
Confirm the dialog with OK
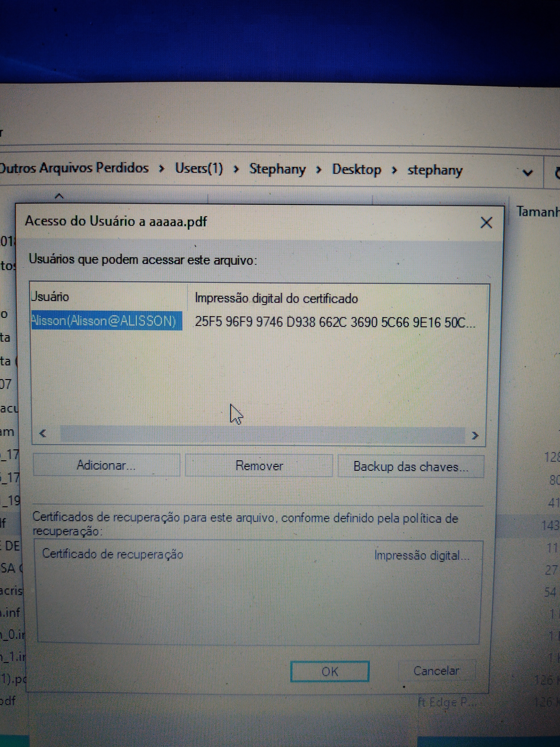coord(329,671)
